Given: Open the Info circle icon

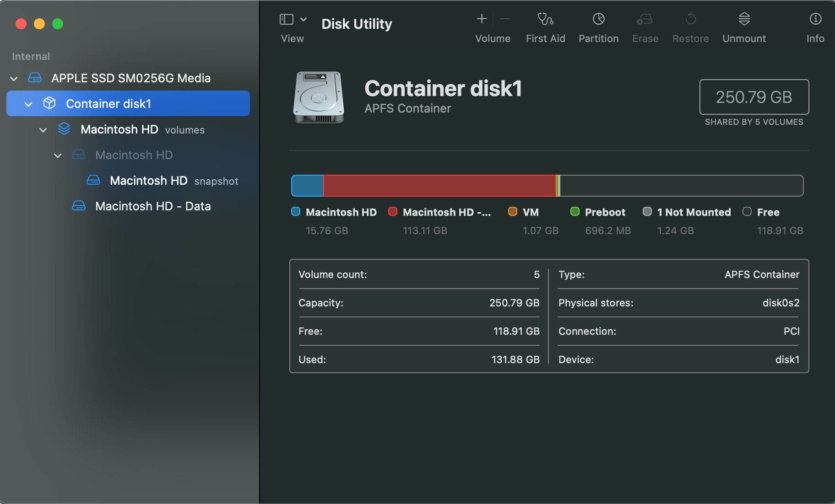Looking at the screenshot, I should point(815,19).
